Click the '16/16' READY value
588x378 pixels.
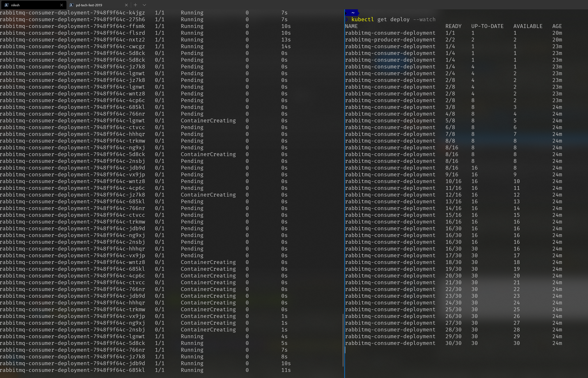click(x=453, y=222)
